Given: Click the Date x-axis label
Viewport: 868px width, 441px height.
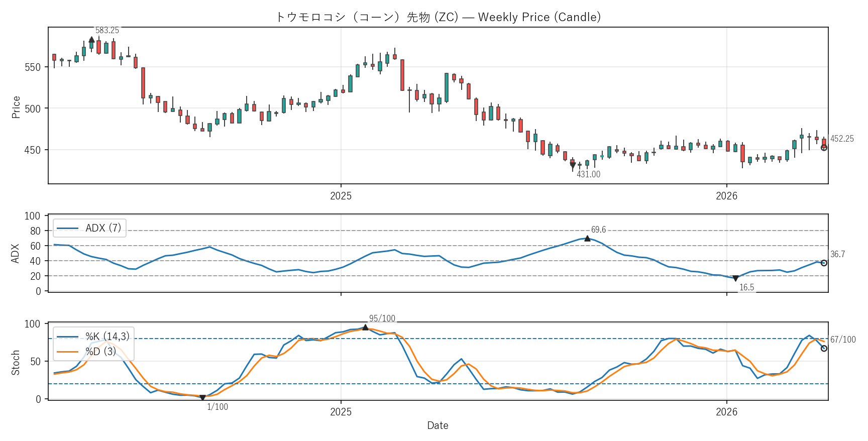Looking at the screenshot, I should tap(438, 425).
